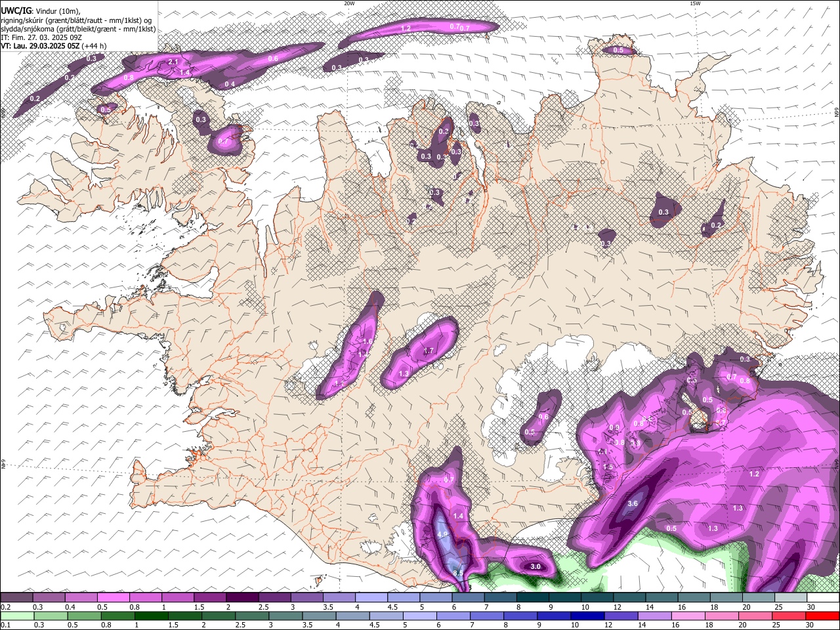Select the 'VT: Lau. 29.03.2025 05Z (+44 h)' line
840x630 pixels.
coord(53,46)
